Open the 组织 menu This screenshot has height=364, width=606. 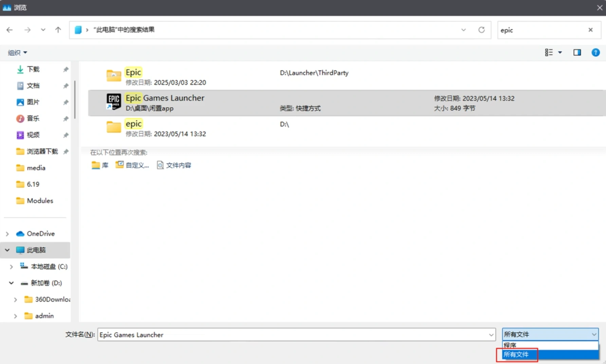pyautogui.click(x=17, y=53)
